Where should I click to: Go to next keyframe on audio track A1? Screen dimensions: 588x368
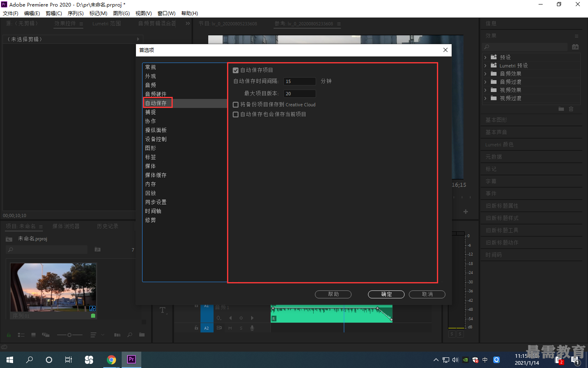(x=252, y=318)
